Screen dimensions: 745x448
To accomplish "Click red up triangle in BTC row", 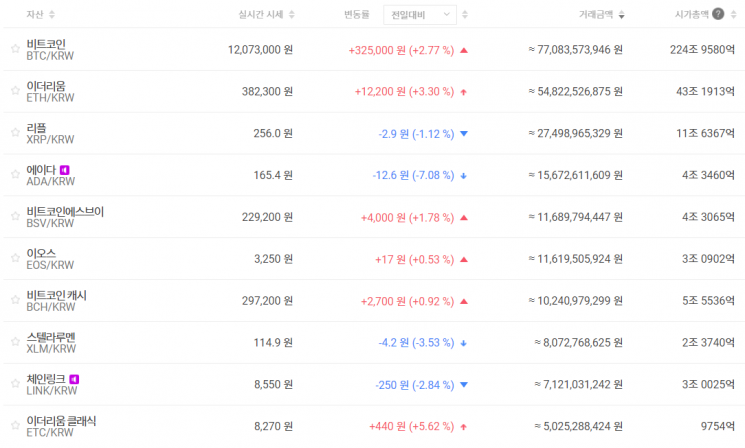I will coord(464,50).
